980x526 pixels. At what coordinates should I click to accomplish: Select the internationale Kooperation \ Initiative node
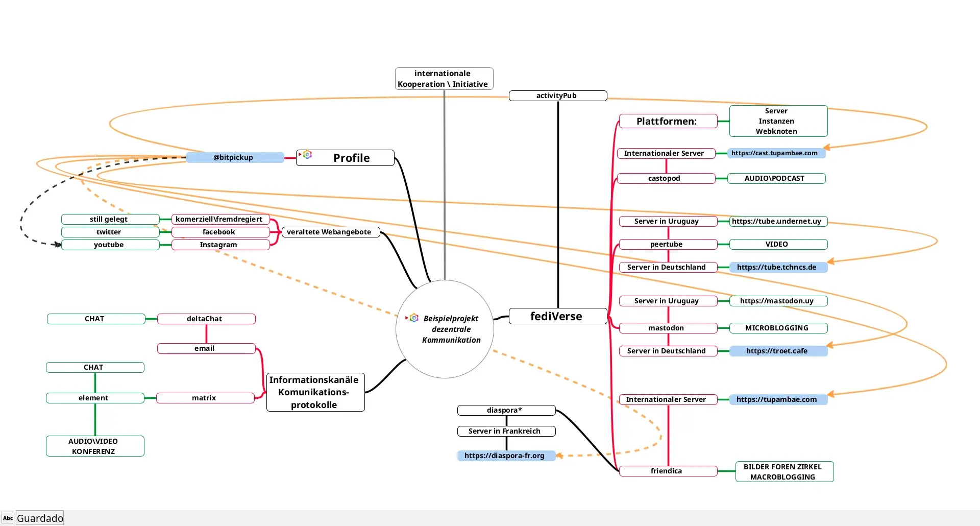point(443,79)
